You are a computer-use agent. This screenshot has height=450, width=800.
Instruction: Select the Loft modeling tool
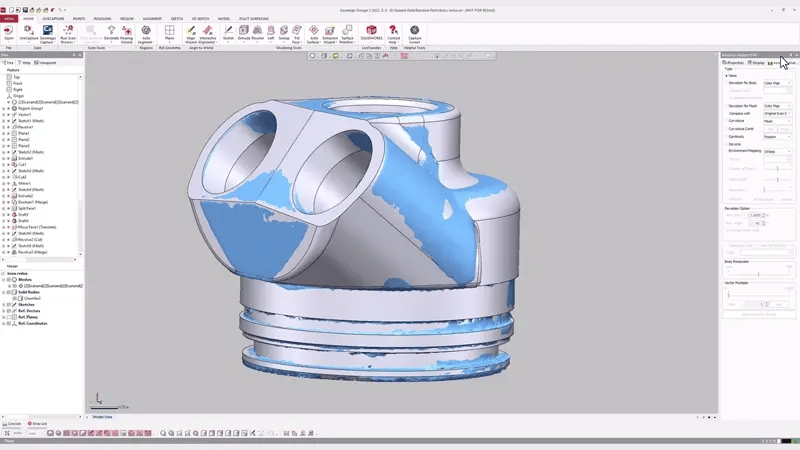pyautogui.click(x=270, y=32)
